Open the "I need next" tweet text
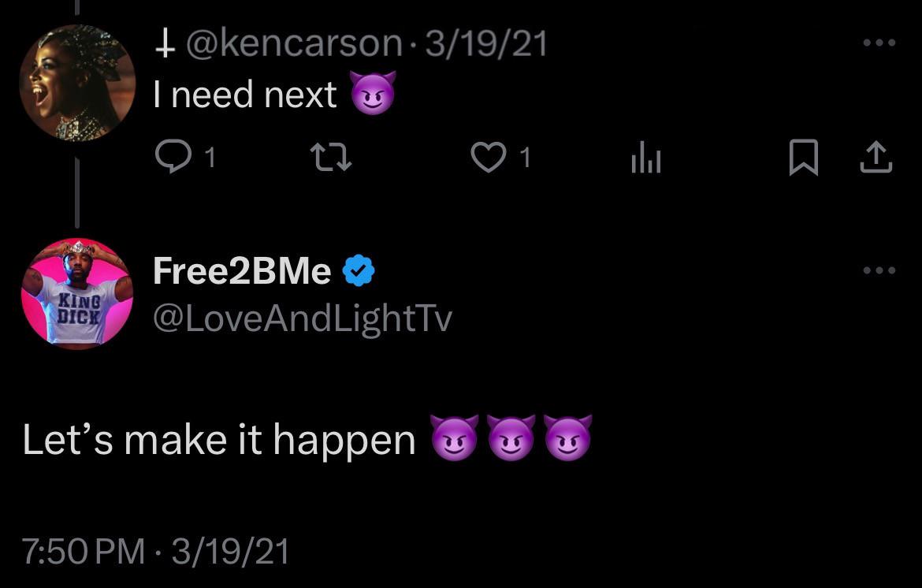 click(245, 95)
